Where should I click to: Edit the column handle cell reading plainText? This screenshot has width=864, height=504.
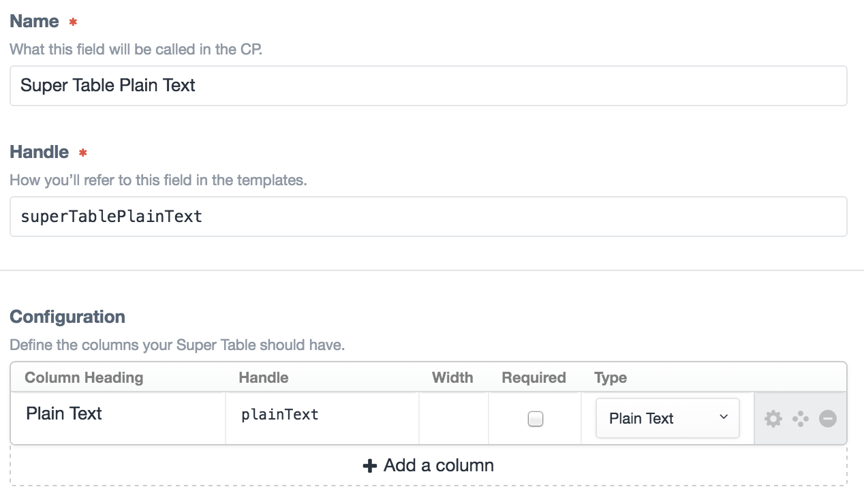tap(322, 415)
